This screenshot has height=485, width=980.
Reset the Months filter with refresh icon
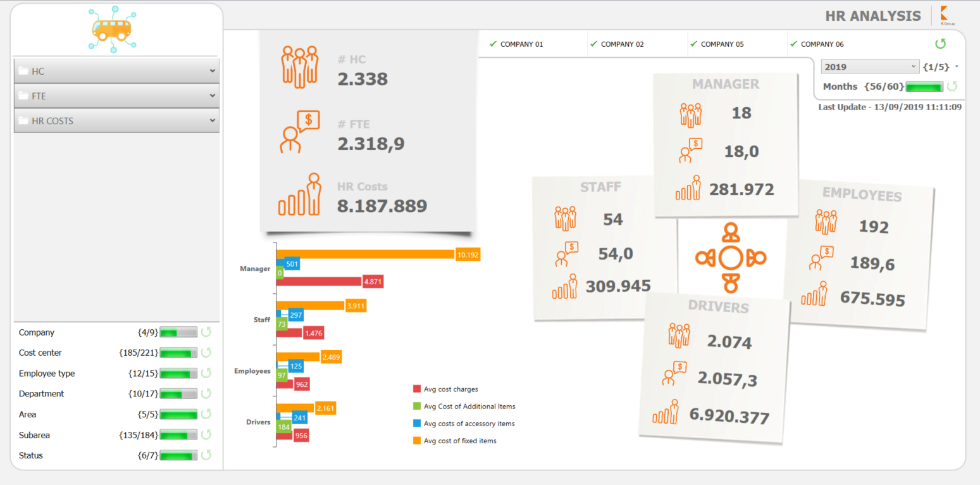click(952, 87)
